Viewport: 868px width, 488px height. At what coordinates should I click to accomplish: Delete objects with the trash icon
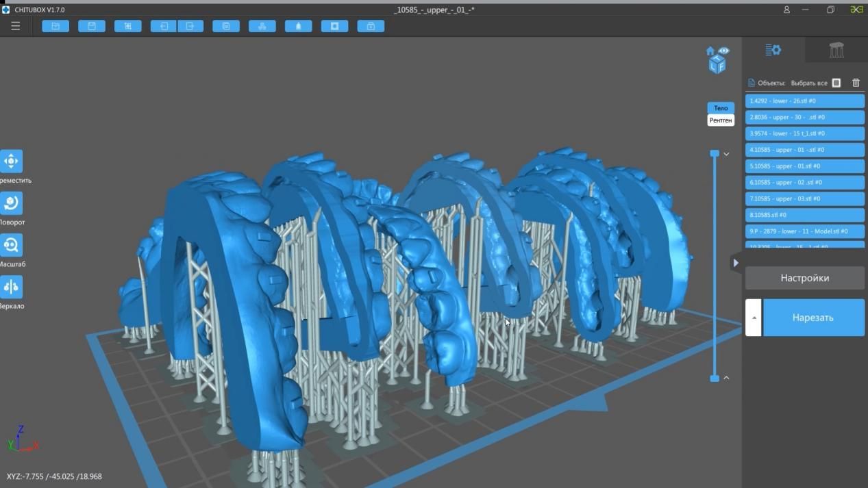coord(856,83)
